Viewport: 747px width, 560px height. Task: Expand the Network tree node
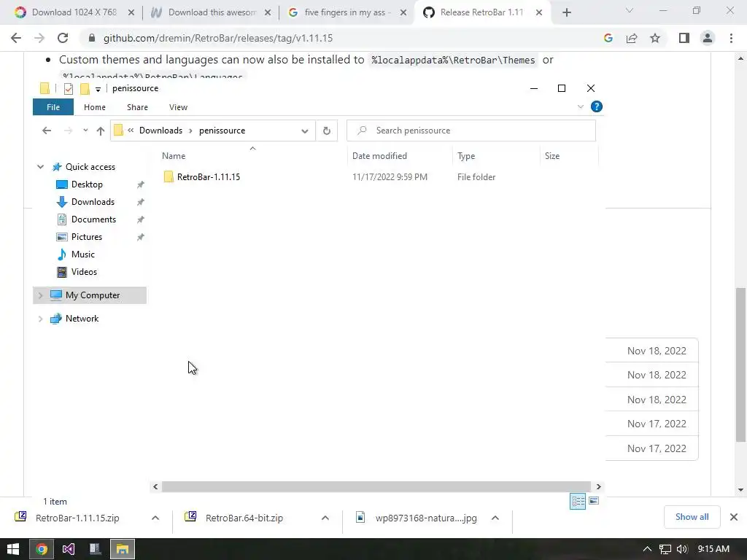41,319
